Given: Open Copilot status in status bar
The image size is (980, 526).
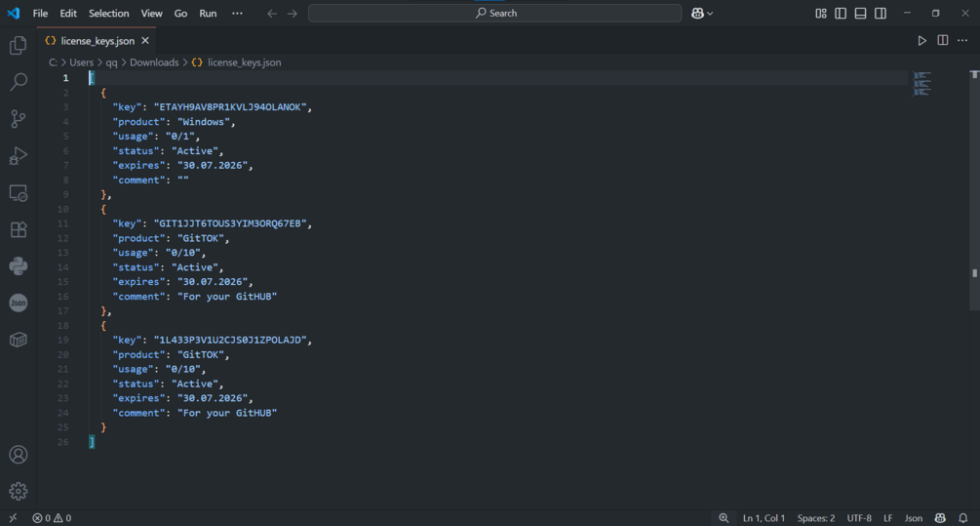Looking at the screenshot, I should pyautogui.click(x=940, y=518).
